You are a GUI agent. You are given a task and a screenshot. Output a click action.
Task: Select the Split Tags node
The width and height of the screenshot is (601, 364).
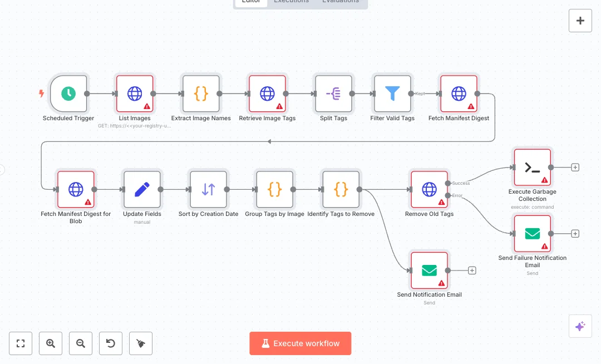coord(333,94)
